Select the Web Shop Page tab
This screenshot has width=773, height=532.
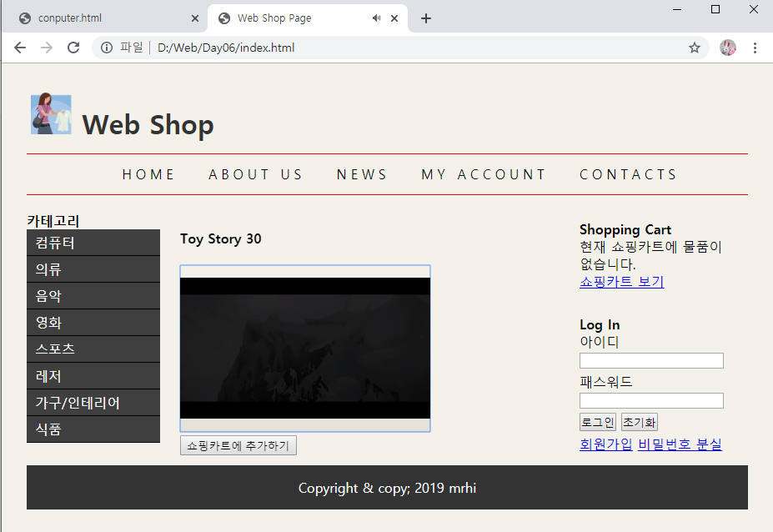296,18
